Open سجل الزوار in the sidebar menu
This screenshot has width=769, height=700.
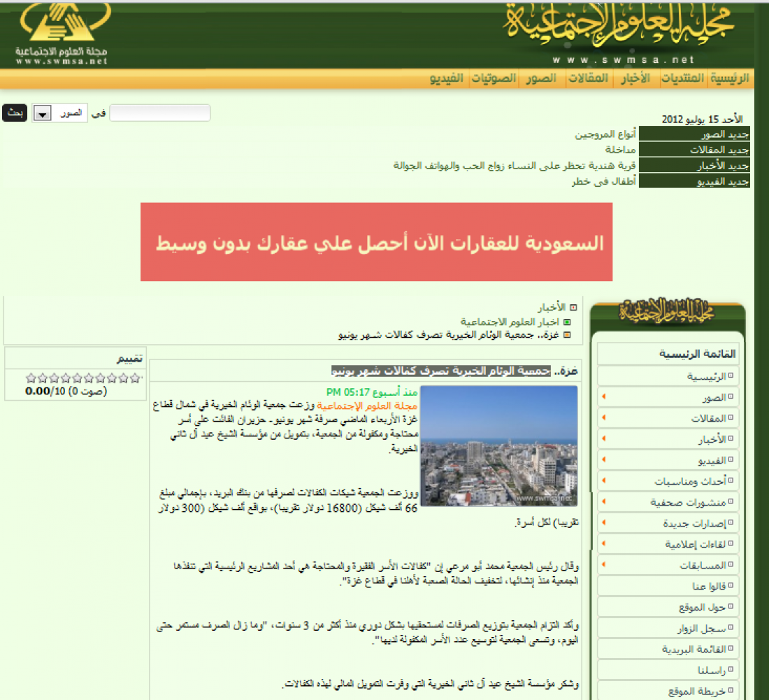click(668, 629)
